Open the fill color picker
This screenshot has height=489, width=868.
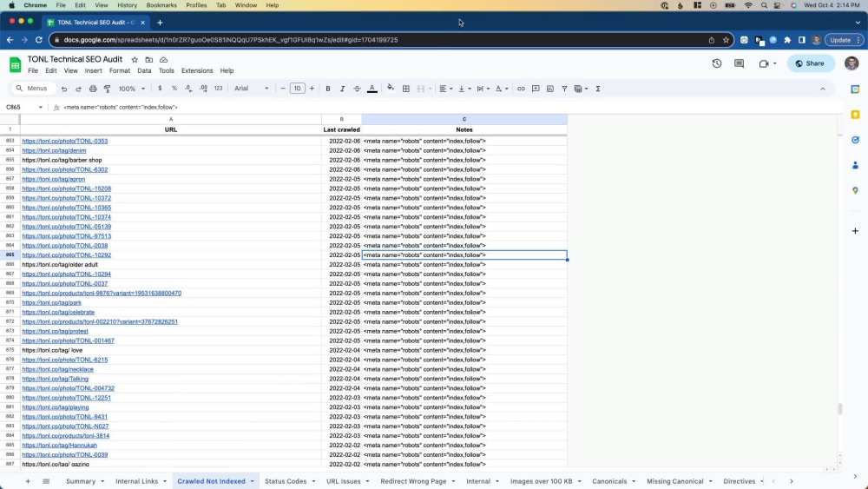(x=391, y=88)
